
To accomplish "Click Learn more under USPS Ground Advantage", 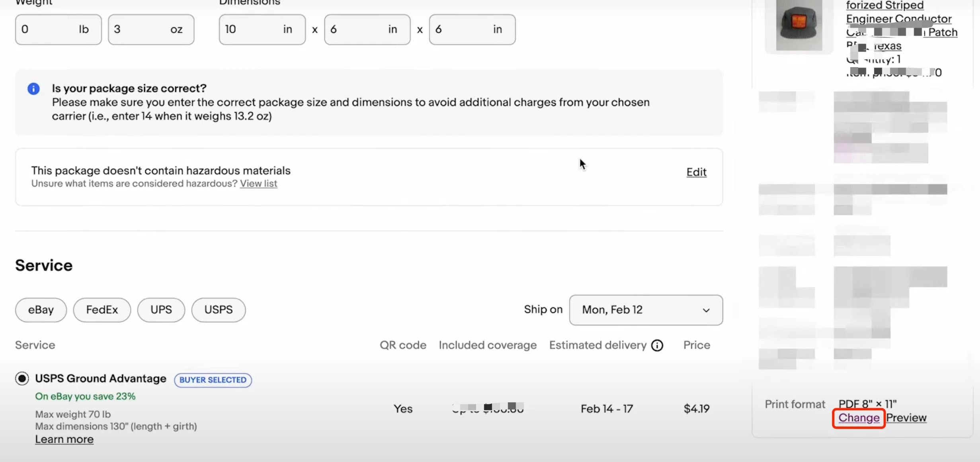I will [64, 439].
